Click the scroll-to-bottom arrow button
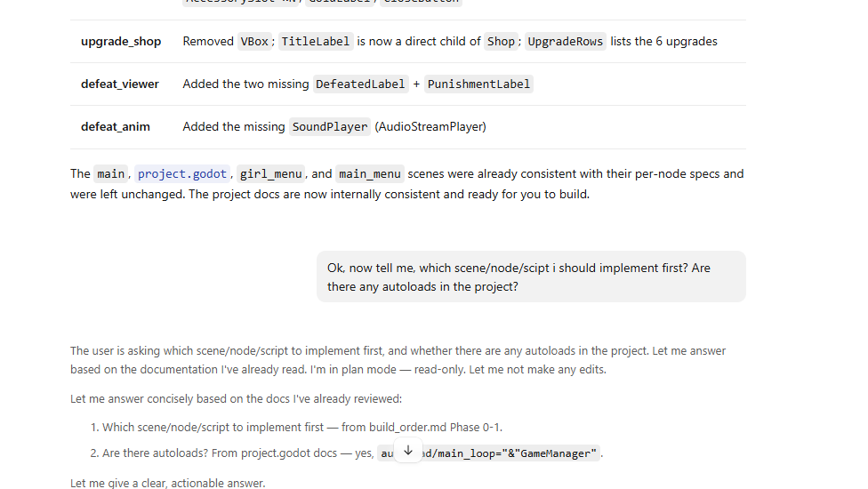This screenshot has height=489, width=868. (x=408, y=450)
